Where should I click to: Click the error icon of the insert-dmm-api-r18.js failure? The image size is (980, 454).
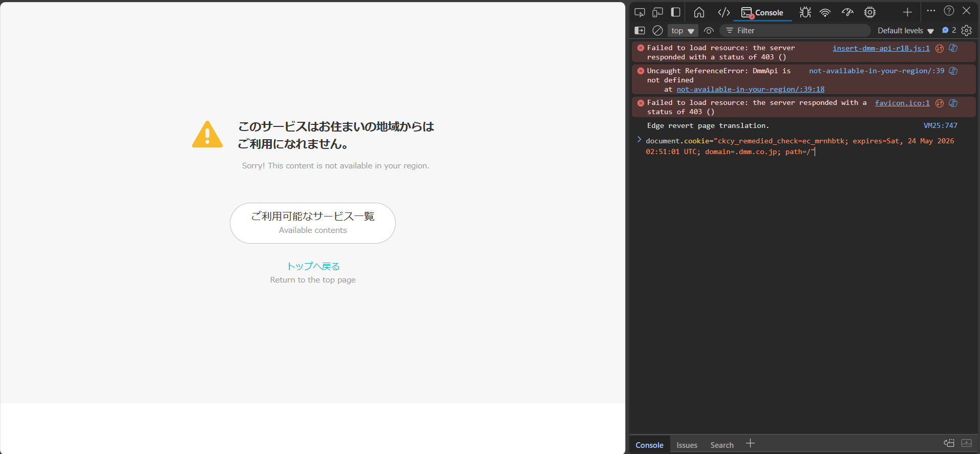coord(641,48)
